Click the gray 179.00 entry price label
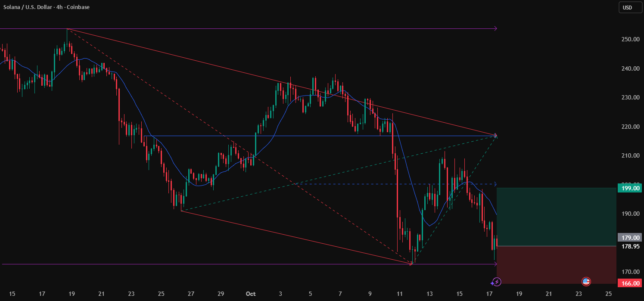 629,237
